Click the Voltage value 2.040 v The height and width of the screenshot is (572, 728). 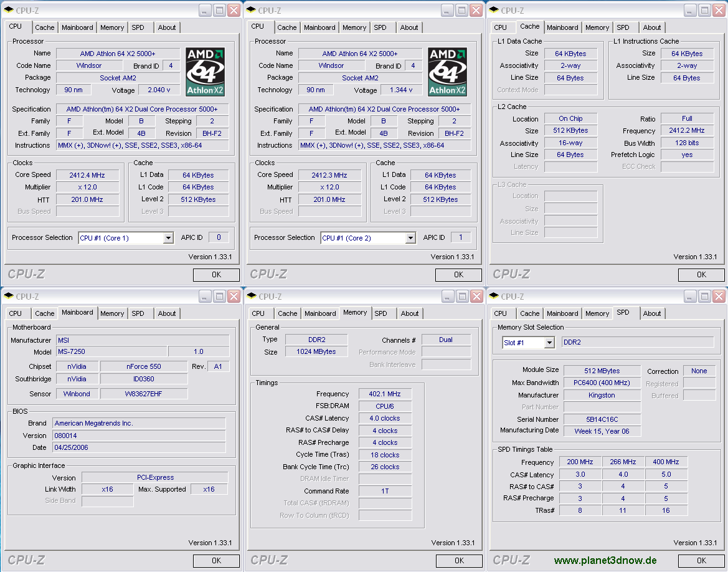[x=159, y=90]
